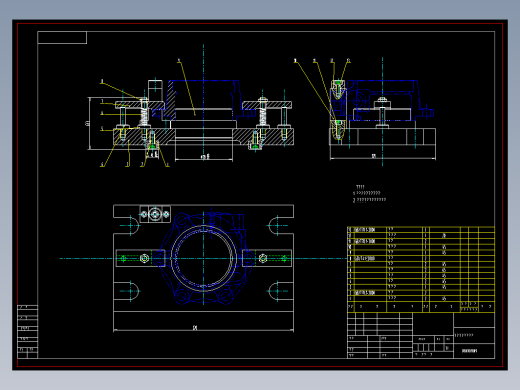Select the revision table at the lower-left border
The image size is (520, 390).
coord(27,332)
